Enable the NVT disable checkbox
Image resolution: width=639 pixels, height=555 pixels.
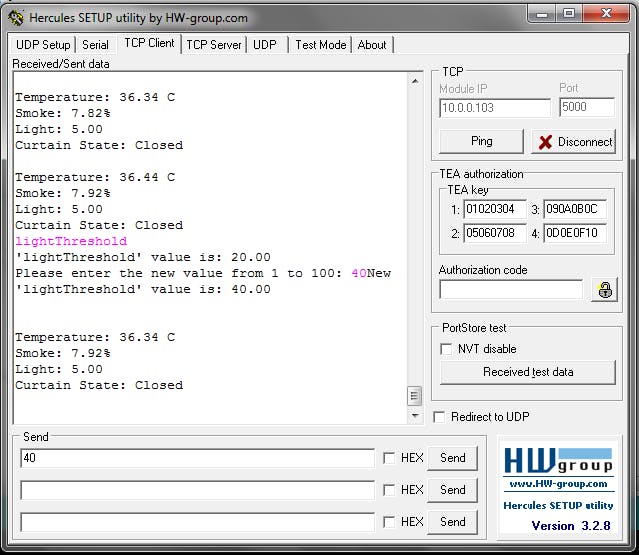tap(447, 349)
